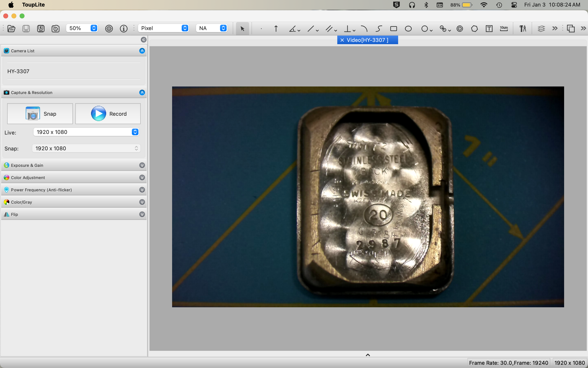Image resolution: width=588 pixels, height=368 pixels.
Task: Open the Live resolution 1920 x 1080 dropdown
Action: pyautogui.click(x=86, y=132)
